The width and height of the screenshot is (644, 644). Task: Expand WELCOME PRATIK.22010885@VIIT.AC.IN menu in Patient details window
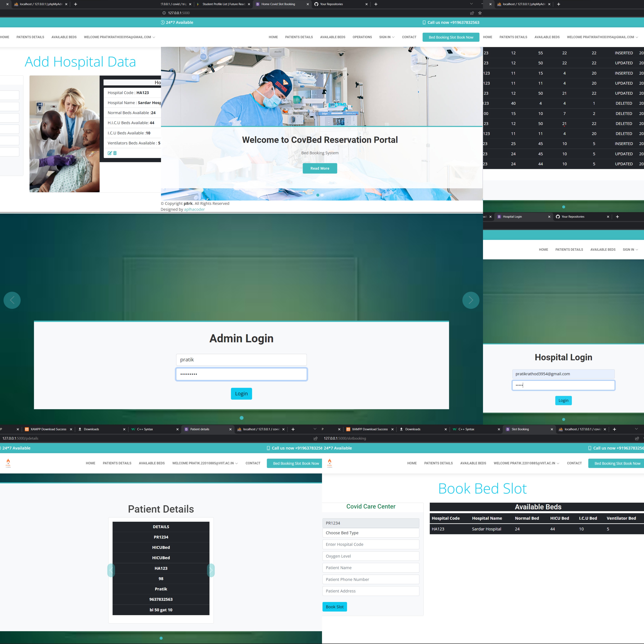(x=205, y=463)
